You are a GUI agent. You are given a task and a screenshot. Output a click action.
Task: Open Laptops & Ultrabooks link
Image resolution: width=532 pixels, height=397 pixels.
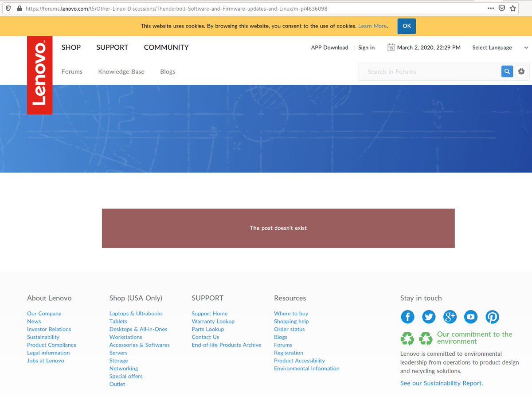tap(136, 313)
